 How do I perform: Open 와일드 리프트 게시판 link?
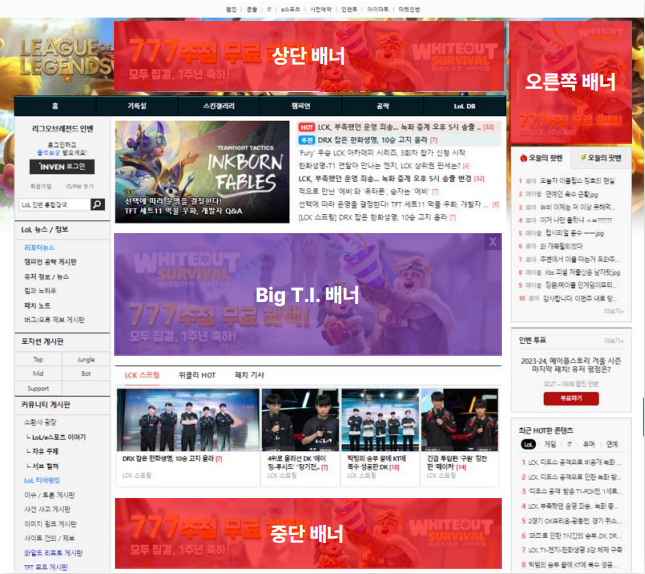click(x=53, y=553)
